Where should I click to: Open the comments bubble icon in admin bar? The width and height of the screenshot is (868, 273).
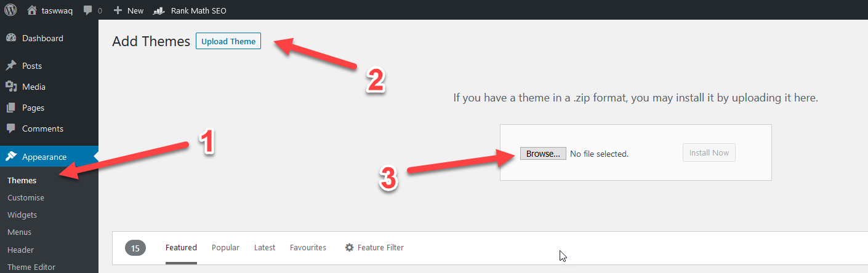click(89, 10)
